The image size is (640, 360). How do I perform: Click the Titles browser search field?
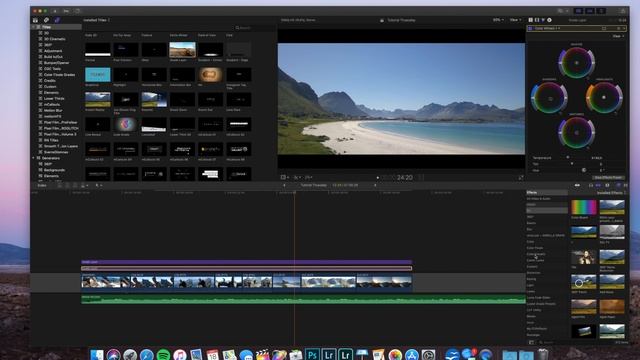(255, 28)
